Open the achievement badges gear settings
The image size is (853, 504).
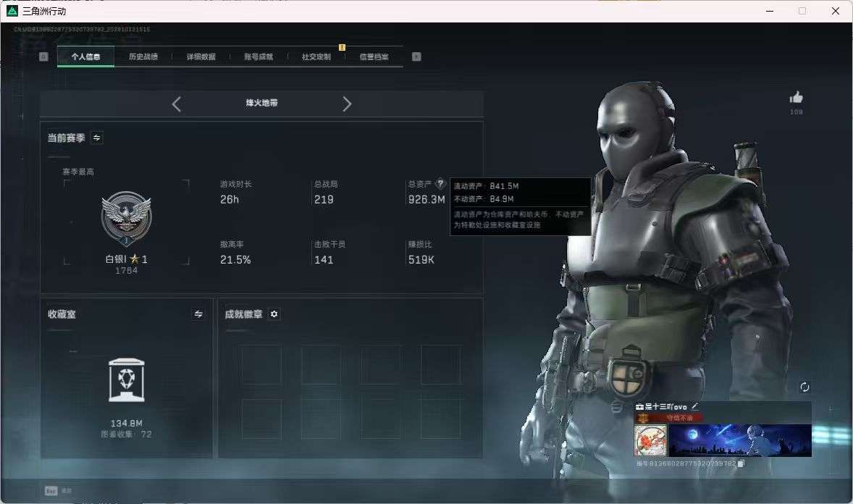pos(274,314)
